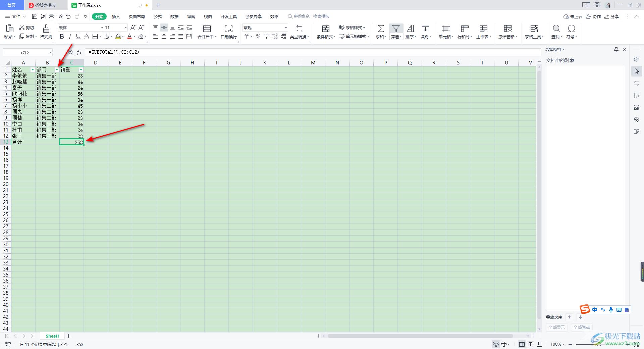Open the 销量 column filter dropdown
The image size is (644, 349).
[x=81, y=69]
